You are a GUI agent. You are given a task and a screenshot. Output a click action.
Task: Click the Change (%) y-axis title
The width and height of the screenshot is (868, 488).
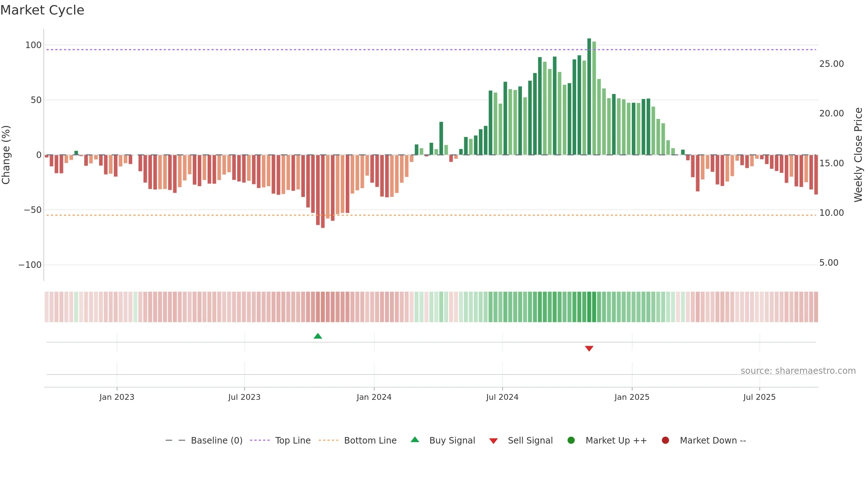pyautogui.click(x=6, y=155)
